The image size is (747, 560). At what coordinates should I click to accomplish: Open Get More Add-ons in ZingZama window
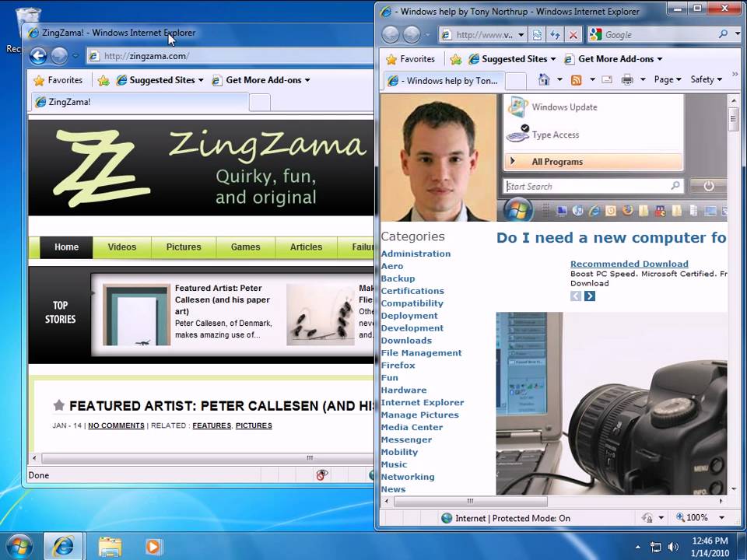[x=261, y=80]
